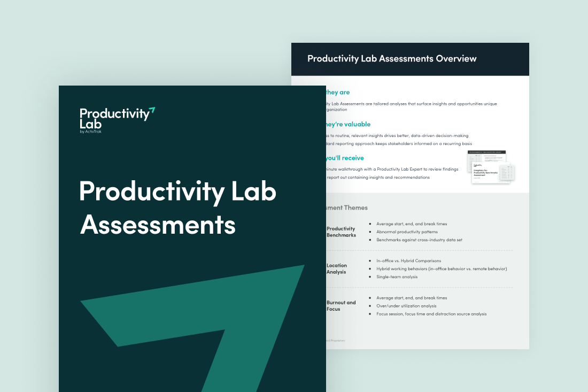Click 'In-office vs. Hybrid Comparisons' bullet
Screen dimensions: 588x392
pos(408,260)
